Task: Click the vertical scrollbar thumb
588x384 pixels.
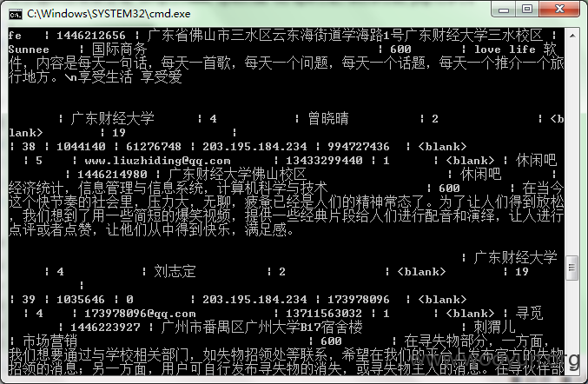Action: click(571, 268)
